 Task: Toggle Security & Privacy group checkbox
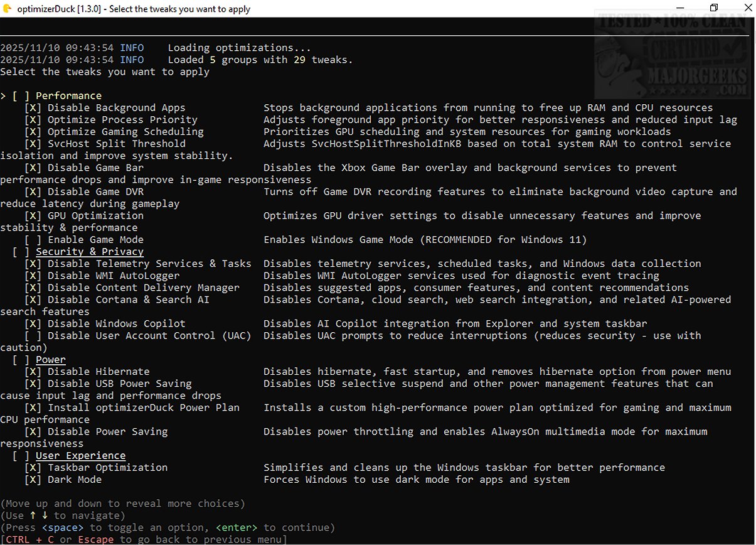pyautogui.click(x=21, y=252)
